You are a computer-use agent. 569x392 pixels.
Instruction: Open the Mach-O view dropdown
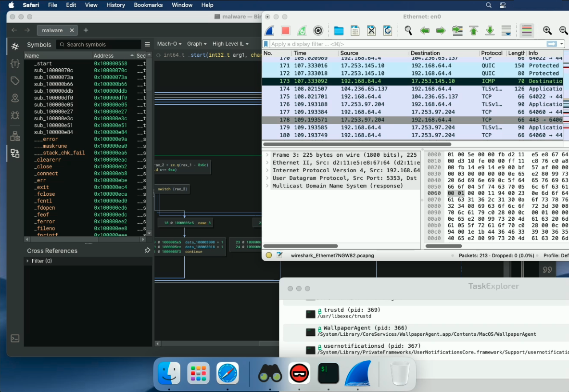(x=169, y=43)
